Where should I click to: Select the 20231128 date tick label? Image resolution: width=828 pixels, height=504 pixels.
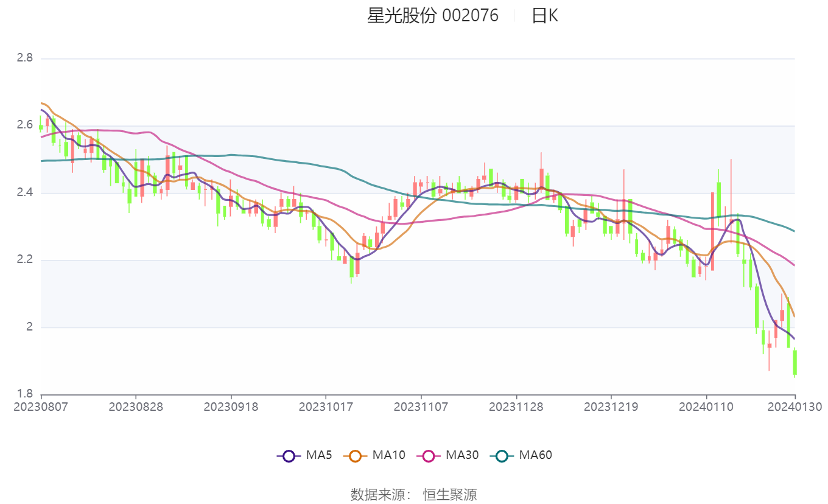point(516,407)
